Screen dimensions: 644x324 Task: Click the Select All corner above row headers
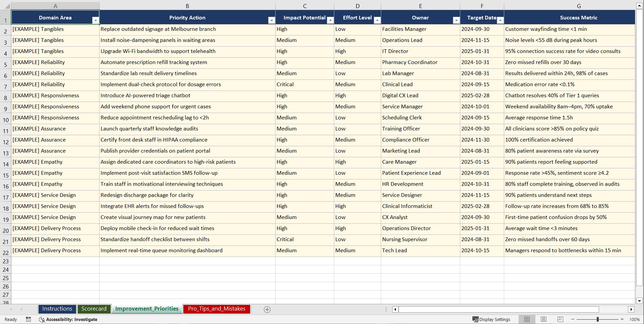(x=6, y=6)
